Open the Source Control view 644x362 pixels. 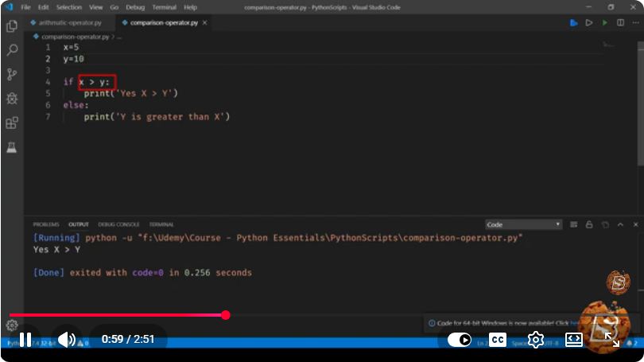(12, 74)
